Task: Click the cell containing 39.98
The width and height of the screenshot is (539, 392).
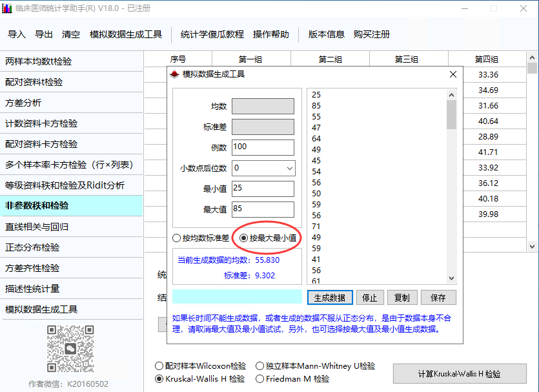Action: [x=488, y=214]
